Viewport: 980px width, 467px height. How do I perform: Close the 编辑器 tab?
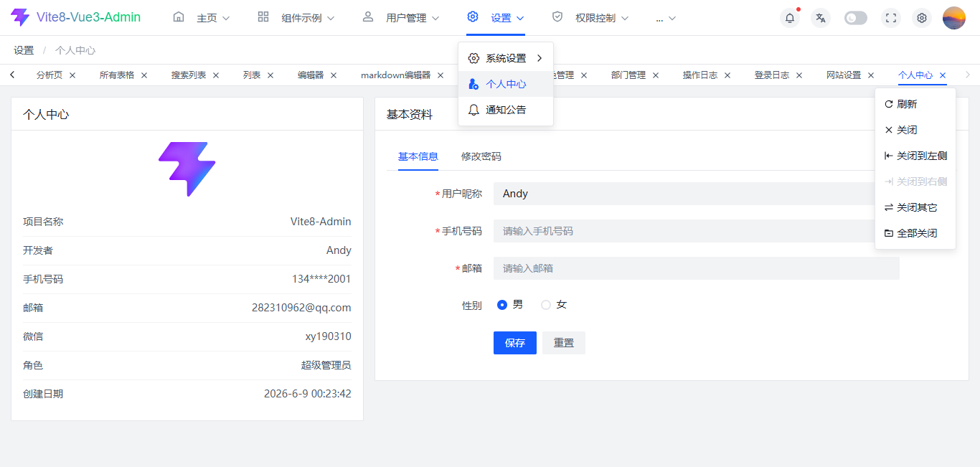(334, 75)
